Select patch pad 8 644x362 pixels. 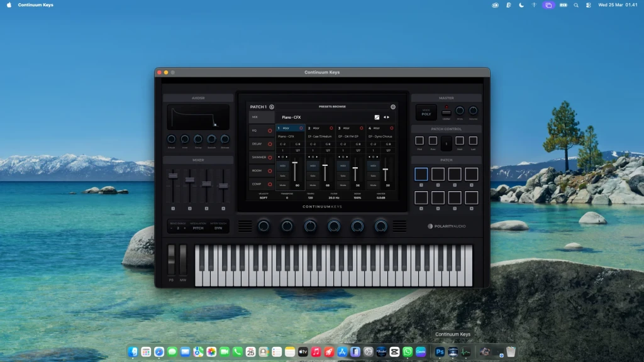[472, 198]
